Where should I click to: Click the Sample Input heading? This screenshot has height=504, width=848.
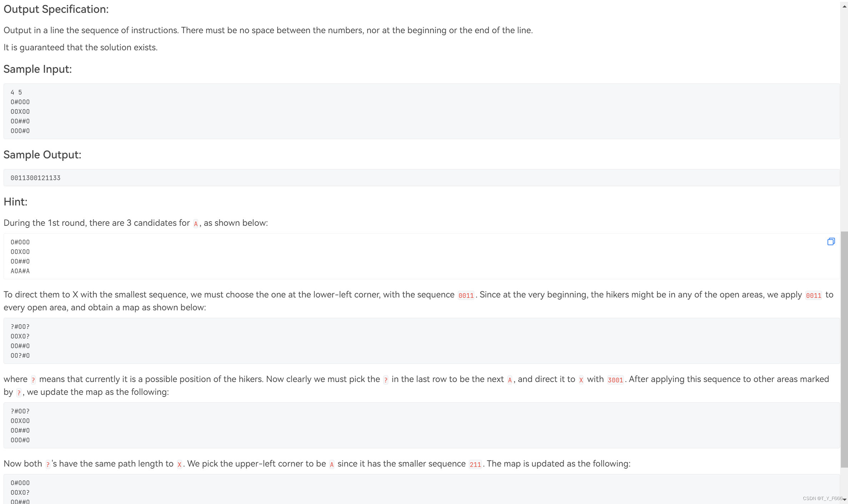tap(37, 69)
